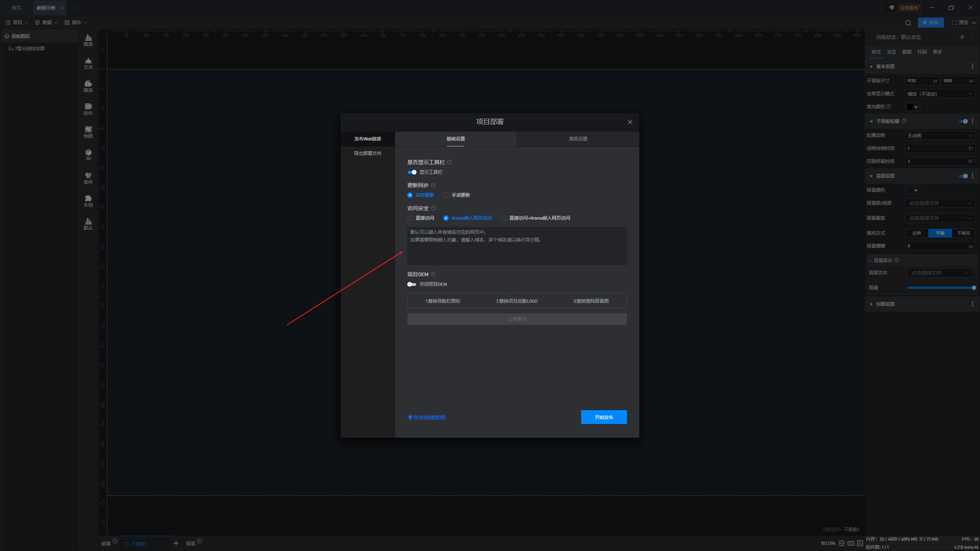Enable the 关闭项目OEM switch
Screen dimensions: 980x551
(412, 284)
